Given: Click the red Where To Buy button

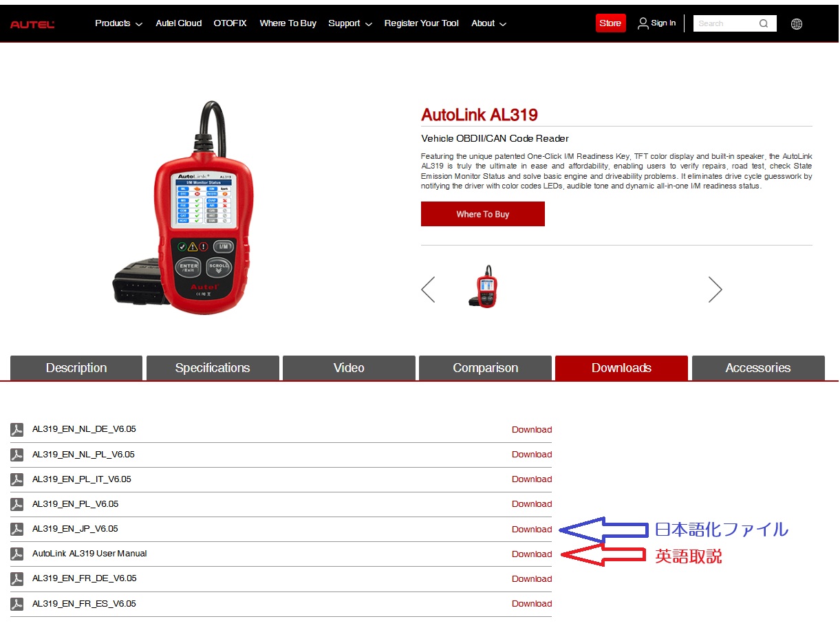Looking at the screenshot, I should pos(483,214).
